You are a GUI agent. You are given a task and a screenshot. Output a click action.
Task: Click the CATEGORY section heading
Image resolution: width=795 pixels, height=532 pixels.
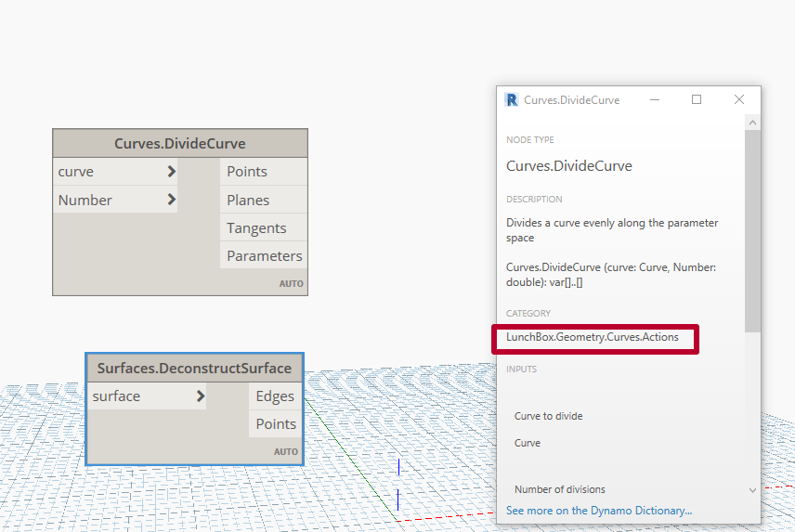[x=528, y=313]
